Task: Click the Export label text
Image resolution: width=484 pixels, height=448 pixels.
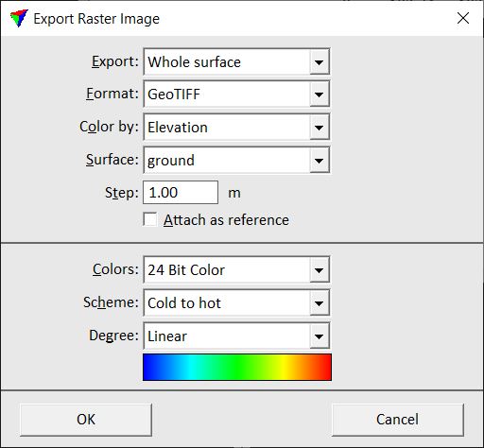Action: pos(115,61)
